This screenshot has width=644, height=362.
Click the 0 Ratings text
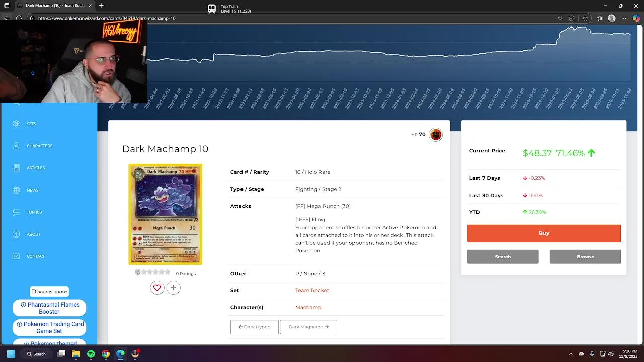tap(186, 274)
